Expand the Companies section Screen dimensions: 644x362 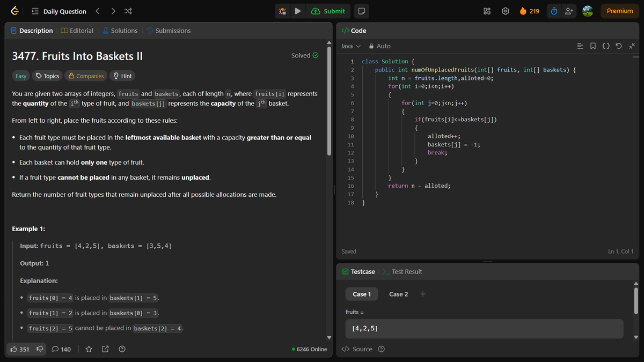[86, 76]
